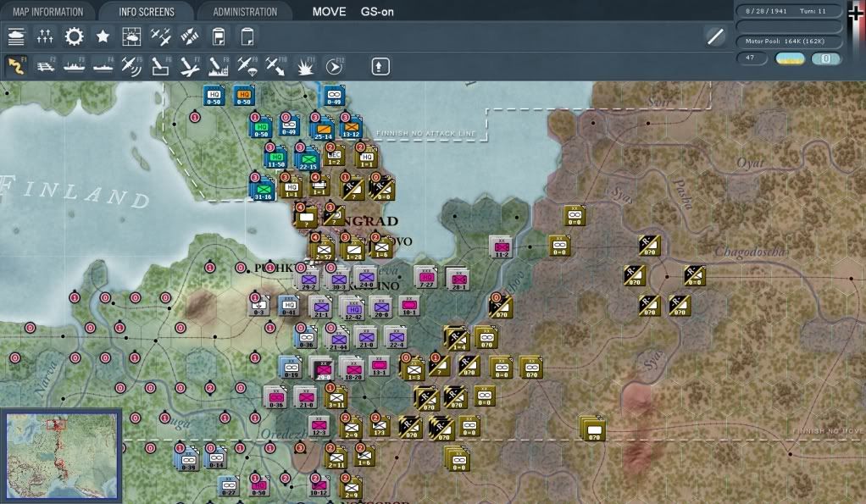Click the F12 end turn arrow icon
The height and width of the screenshot is (504, 866).
[334, 66]
